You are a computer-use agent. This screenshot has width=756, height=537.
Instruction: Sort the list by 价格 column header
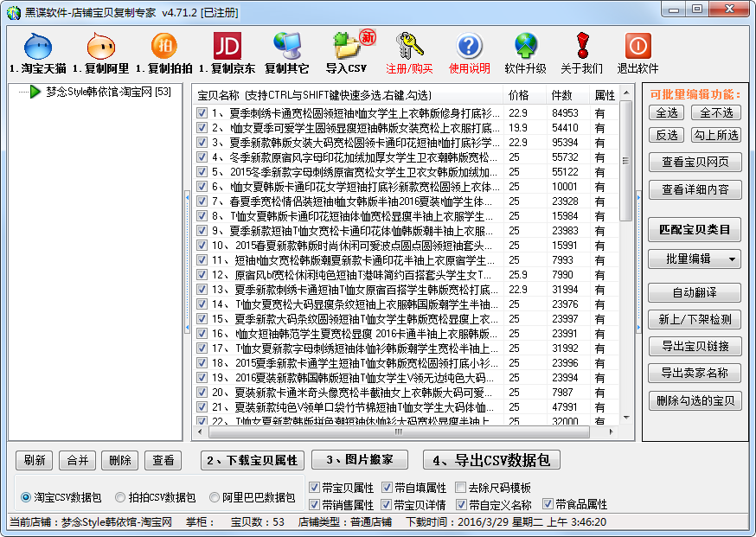(x=519, y=95)
